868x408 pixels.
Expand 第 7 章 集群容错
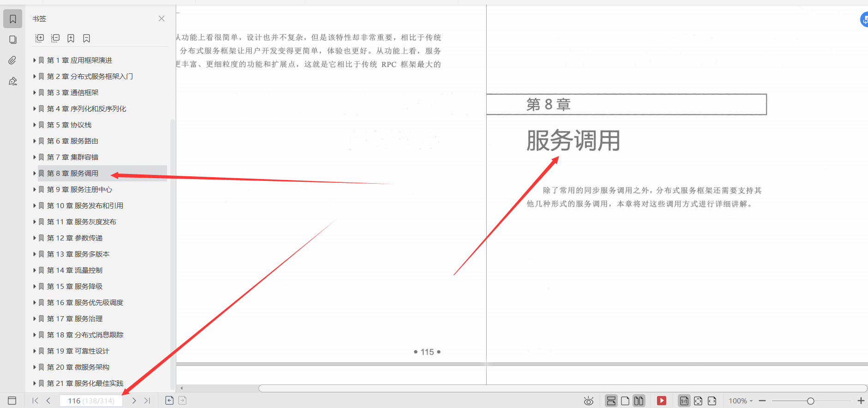click(34, 157)
